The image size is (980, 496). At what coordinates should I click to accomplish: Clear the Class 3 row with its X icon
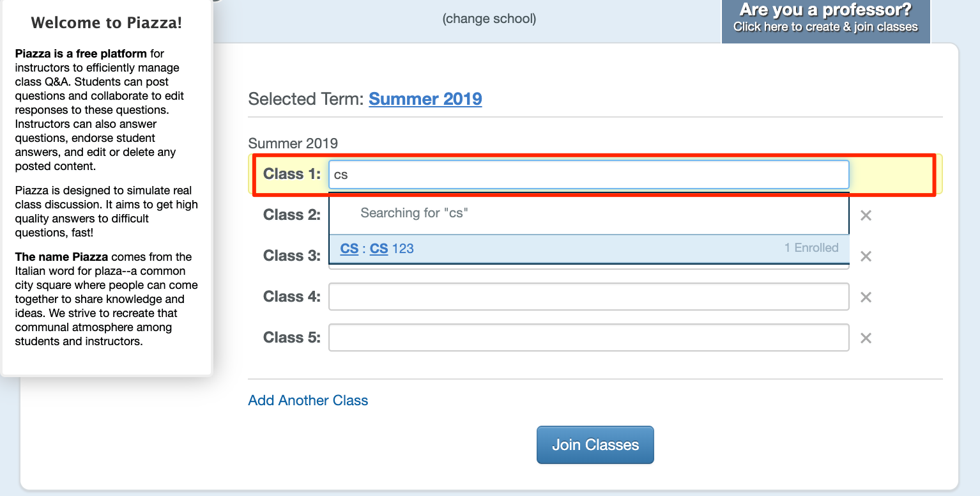click(866, 256)
